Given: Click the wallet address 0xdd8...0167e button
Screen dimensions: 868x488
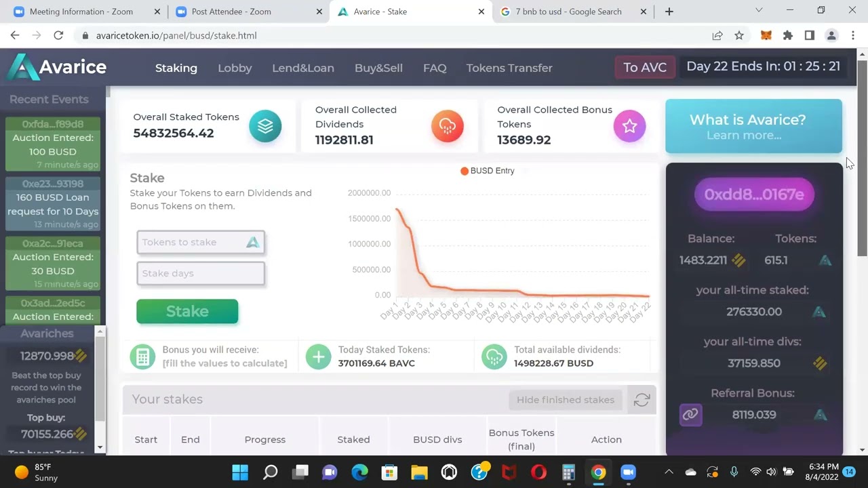Looking at the screenshot, I should click(754, 195).
